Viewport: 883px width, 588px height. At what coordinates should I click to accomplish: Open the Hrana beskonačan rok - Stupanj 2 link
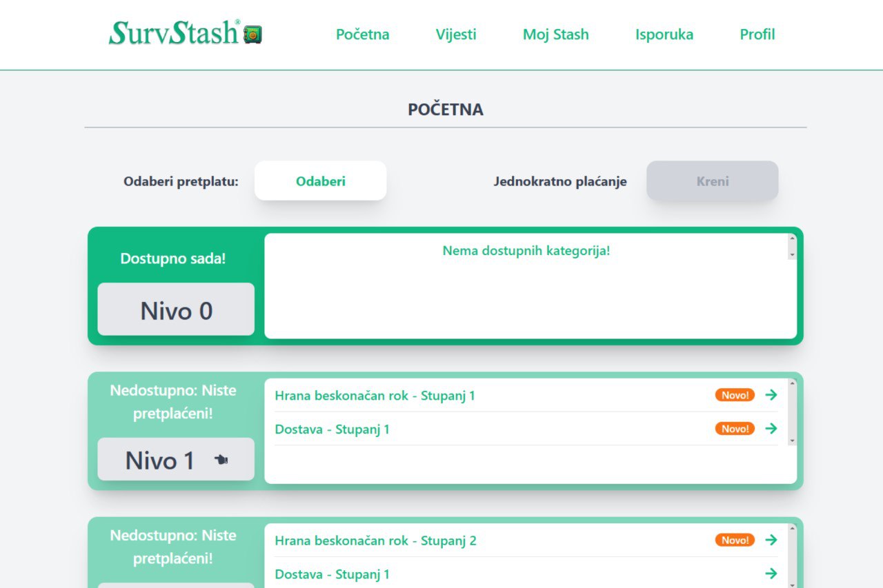coord(375,540)
